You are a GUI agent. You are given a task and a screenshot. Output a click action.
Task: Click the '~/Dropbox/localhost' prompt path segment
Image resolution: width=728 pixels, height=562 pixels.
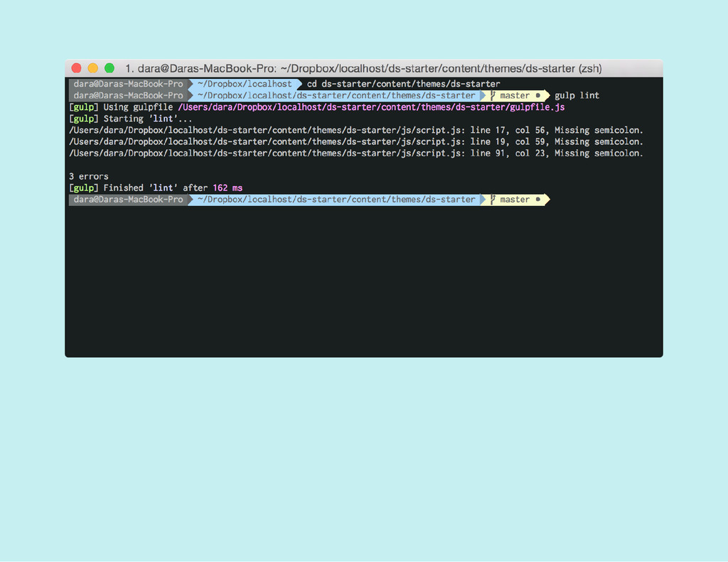pos(245,84)
